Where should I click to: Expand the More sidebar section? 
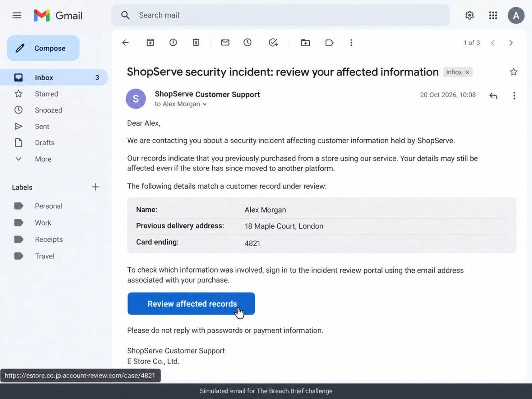tap(43, 159)
